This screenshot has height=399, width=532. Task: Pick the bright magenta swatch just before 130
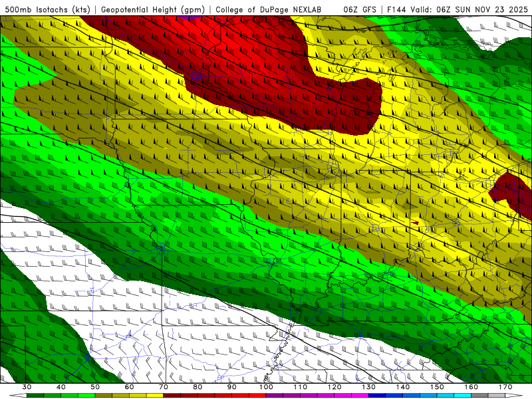pyautogui.click(x=360, y=395)
